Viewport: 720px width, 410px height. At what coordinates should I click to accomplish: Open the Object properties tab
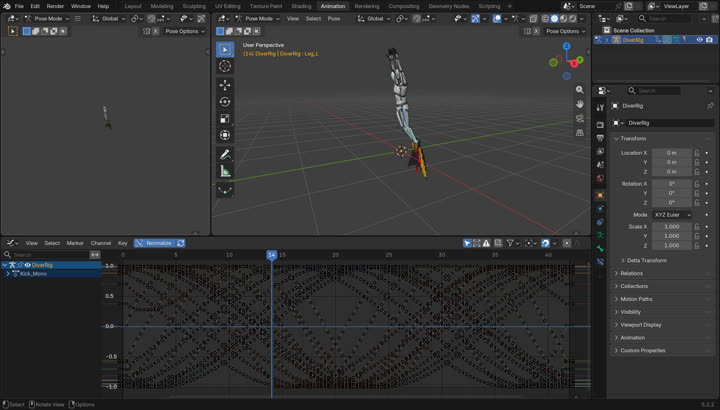pyautogui.click(x=600, y=195)
